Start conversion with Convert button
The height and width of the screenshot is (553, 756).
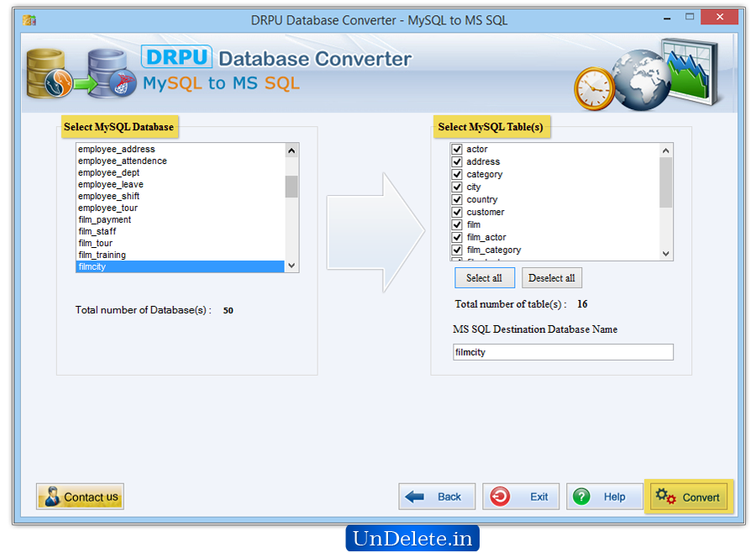689,497
